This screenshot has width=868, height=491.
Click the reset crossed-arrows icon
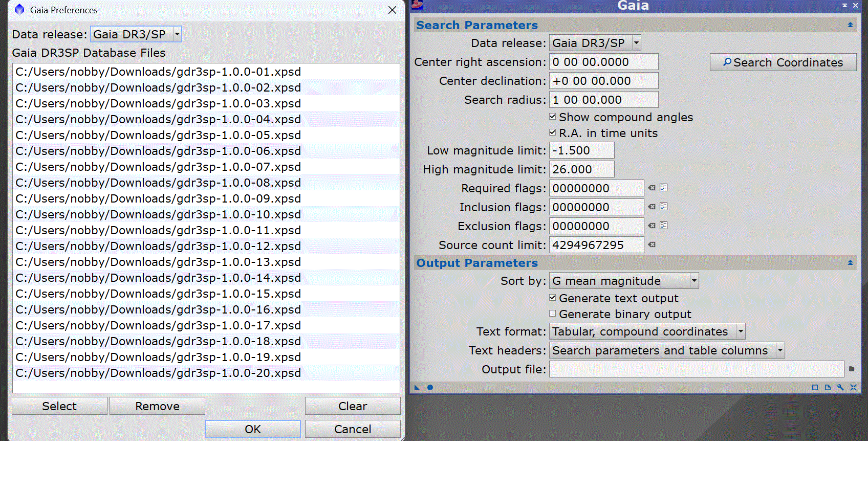coord(853,388)
